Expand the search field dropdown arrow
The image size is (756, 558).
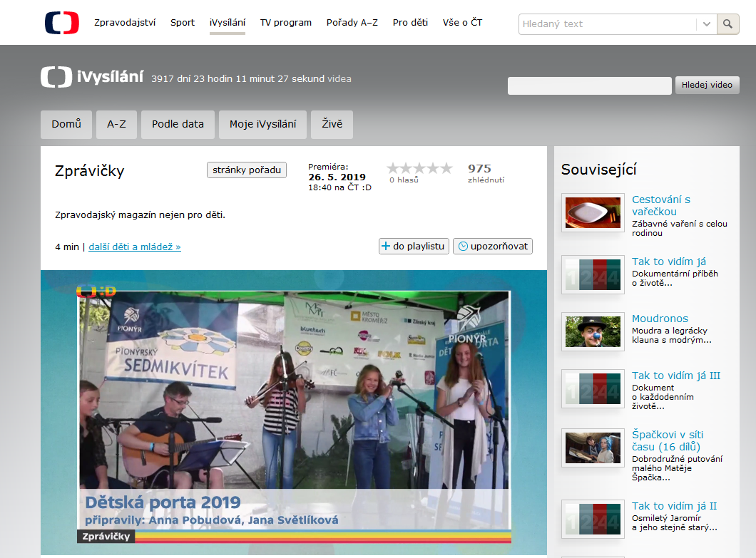(x=706, y=24)
